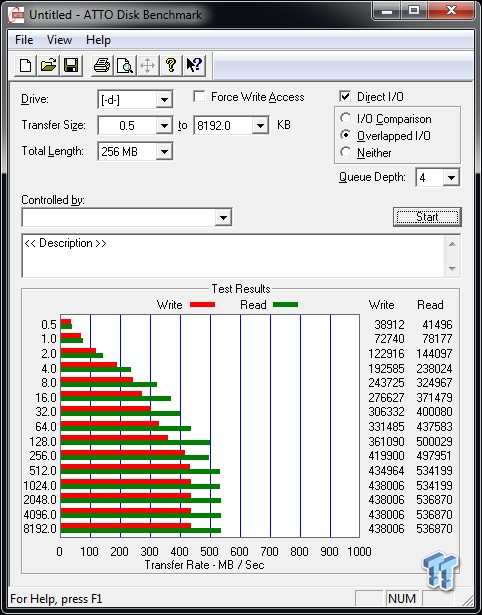482x615 pixels.
Task: Open Print Preview toolbar icon
Action: pos(125,65)
